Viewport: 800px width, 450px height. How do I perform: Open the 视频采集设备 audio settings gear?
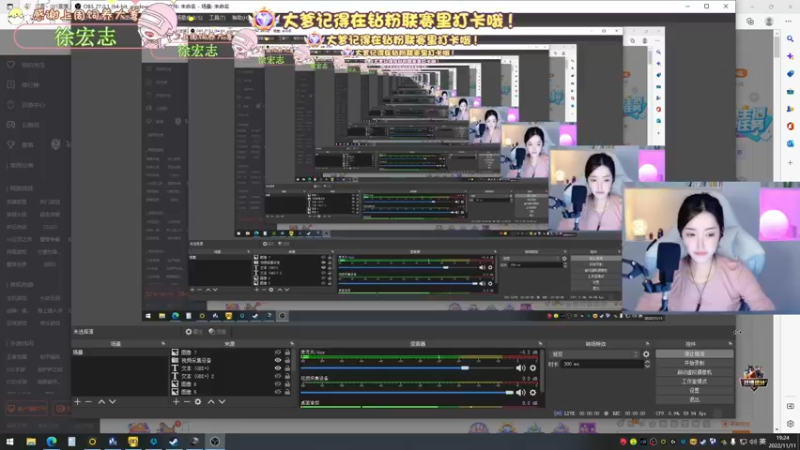533,392
